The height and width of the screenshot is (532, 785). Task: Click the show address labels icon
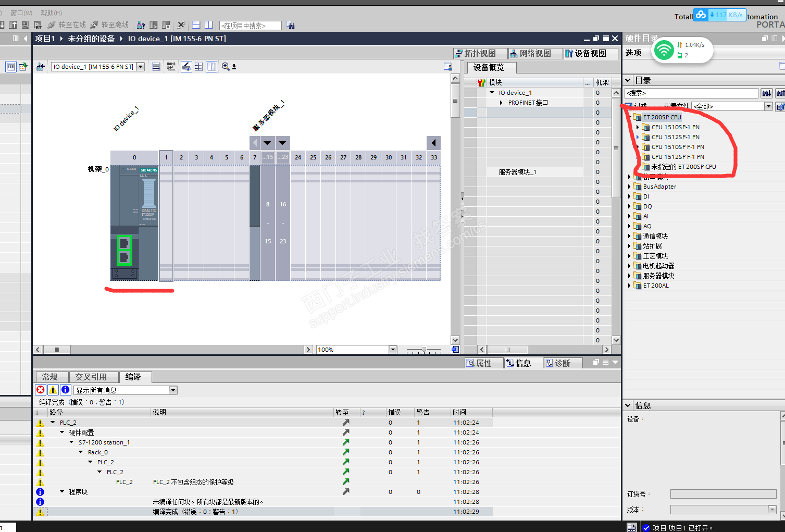click(x=156, y=67)
